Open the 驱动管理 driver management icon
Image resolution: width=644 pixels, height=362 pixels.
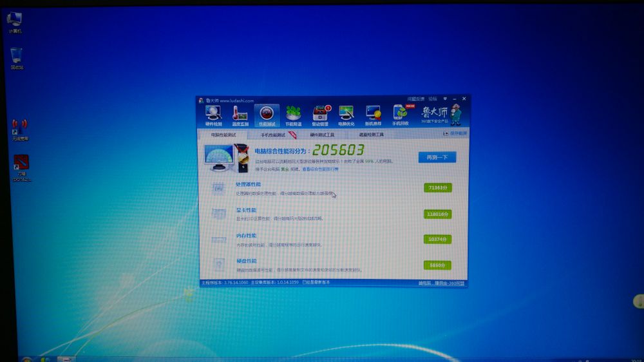coord(320,115)
